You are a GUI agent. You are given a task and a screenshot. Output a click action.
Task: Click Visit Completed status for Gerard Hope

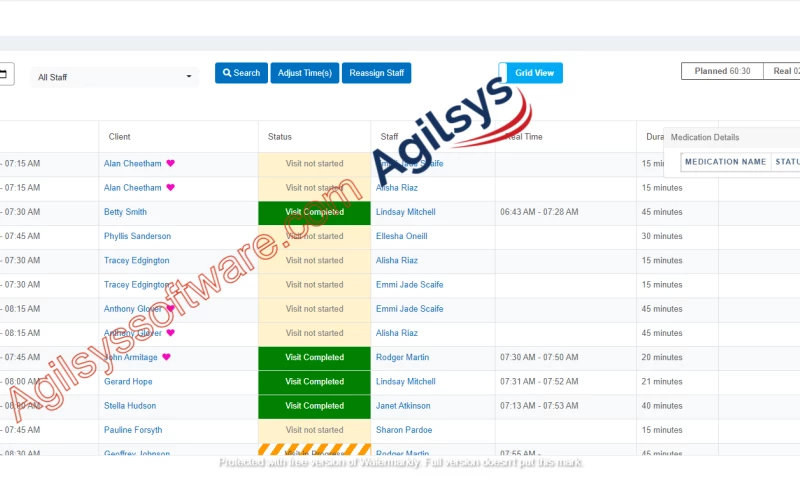314,382
